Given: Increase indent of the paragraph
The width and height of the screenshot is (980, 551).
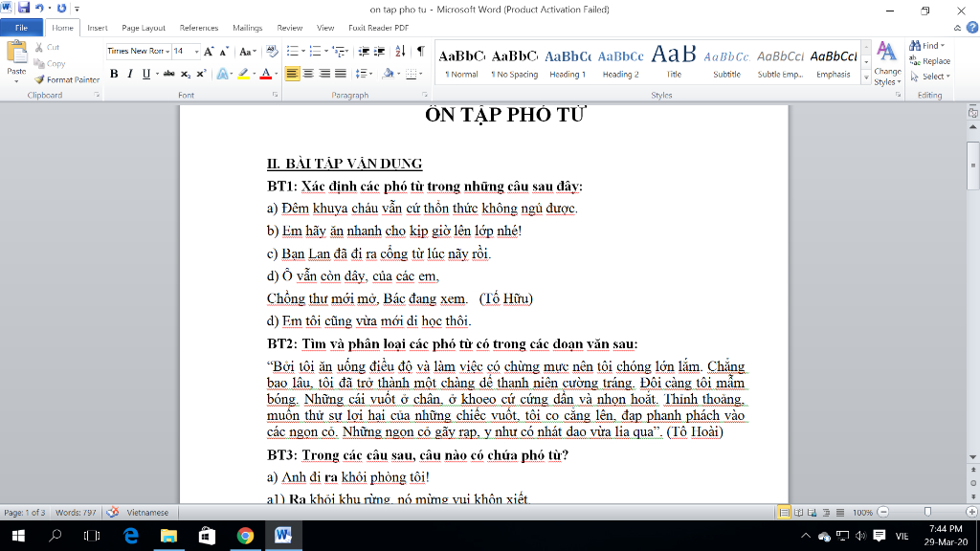Looking at the screenshot, I should click(379, 52).
